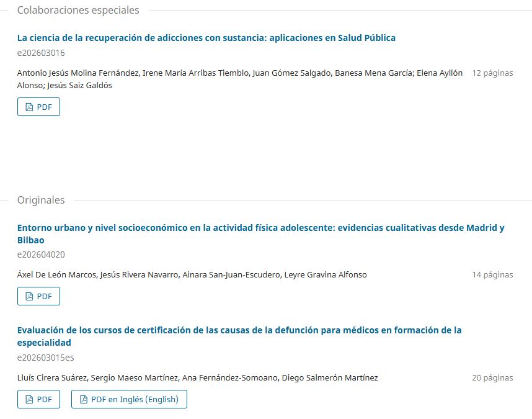
Task: Select the article identifier e202604020
Action: (x=41, y=255)
